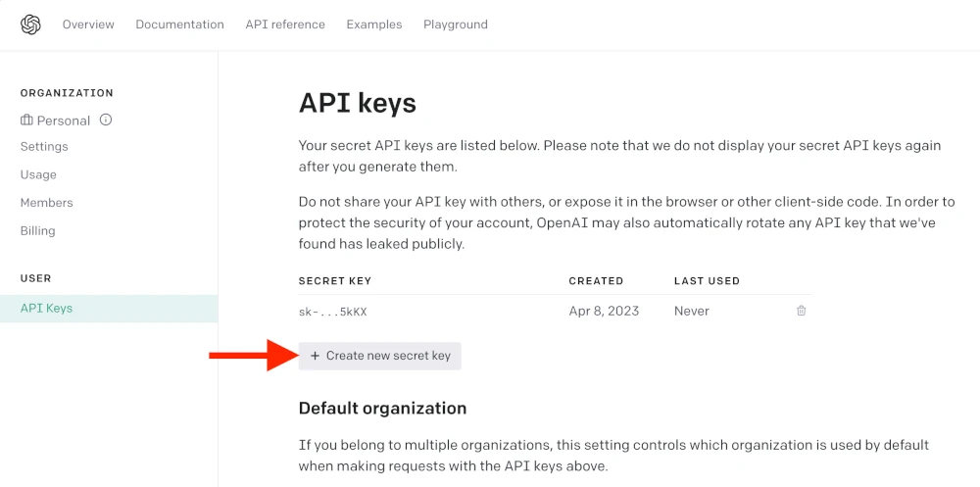
Task: Launch the Playground
Action: (455, 24)
